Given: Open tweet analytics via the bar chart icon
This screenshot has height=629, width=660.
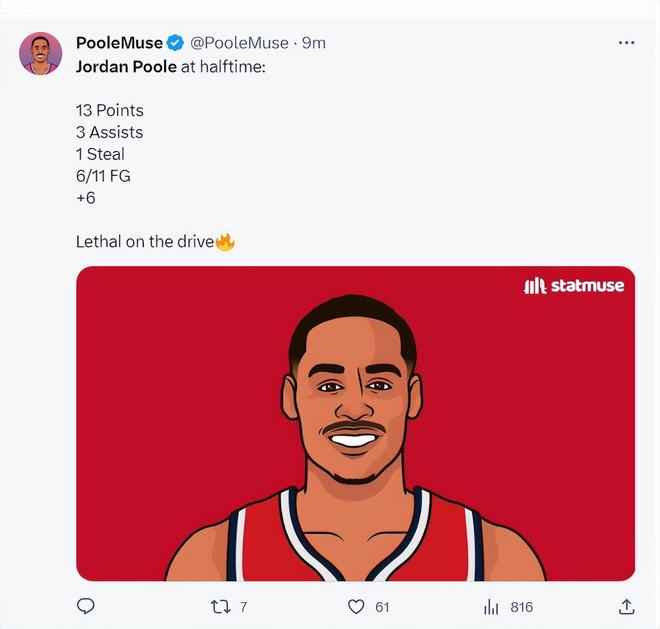Looking at the screenshot, I should pyautogui.click(x=491, y=607).
